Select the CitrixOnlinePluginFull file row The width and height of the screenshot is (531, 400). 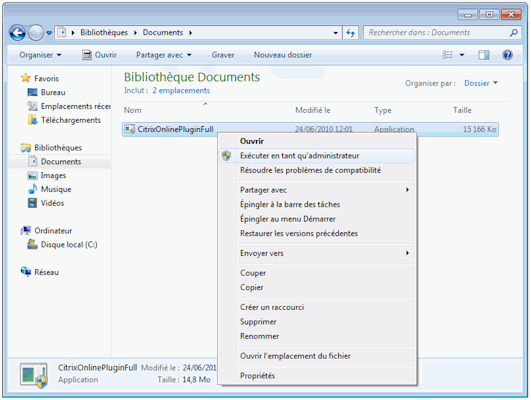(310, 129)
